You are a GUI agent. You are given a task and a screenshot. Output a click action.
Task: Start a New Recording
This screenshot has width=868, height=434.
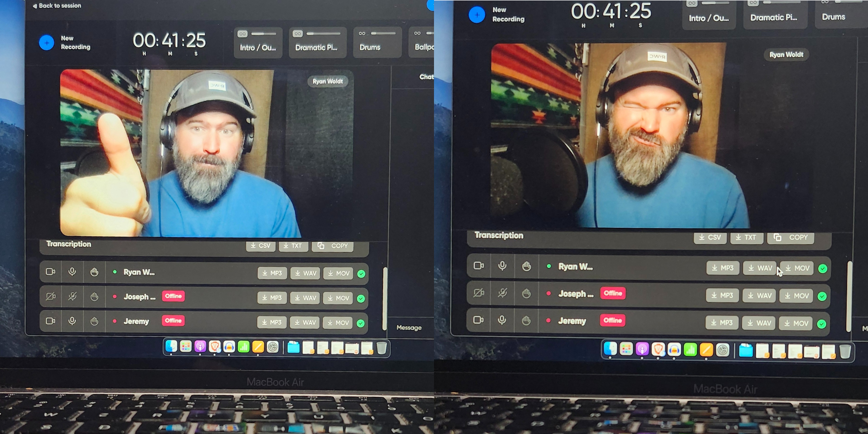click(47, 43)
